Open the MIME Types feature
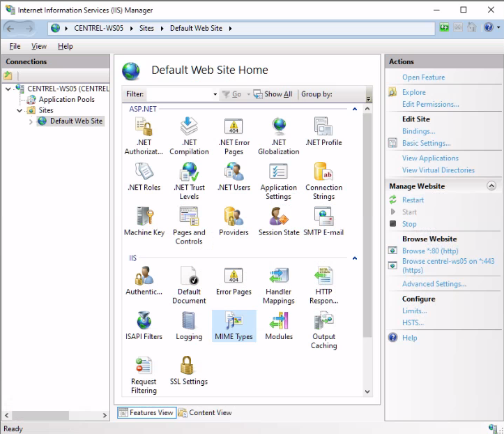 pos(234,325)
